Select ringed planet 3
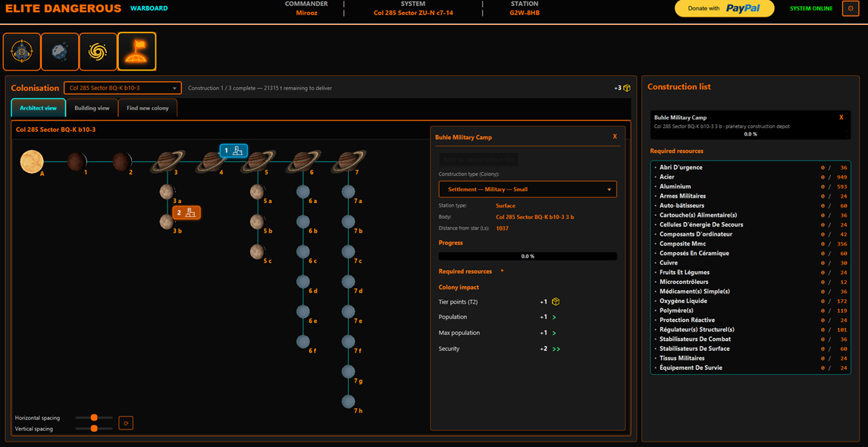868x447 pixels. [x=168, y=161]
